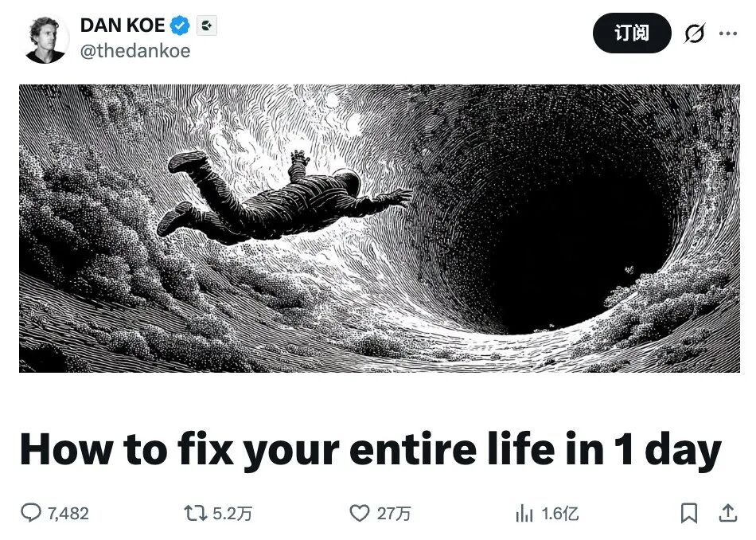This screenshot has height=540, width=756.
Task: Click the share upload arrow icon
Action: click(728, 513)
